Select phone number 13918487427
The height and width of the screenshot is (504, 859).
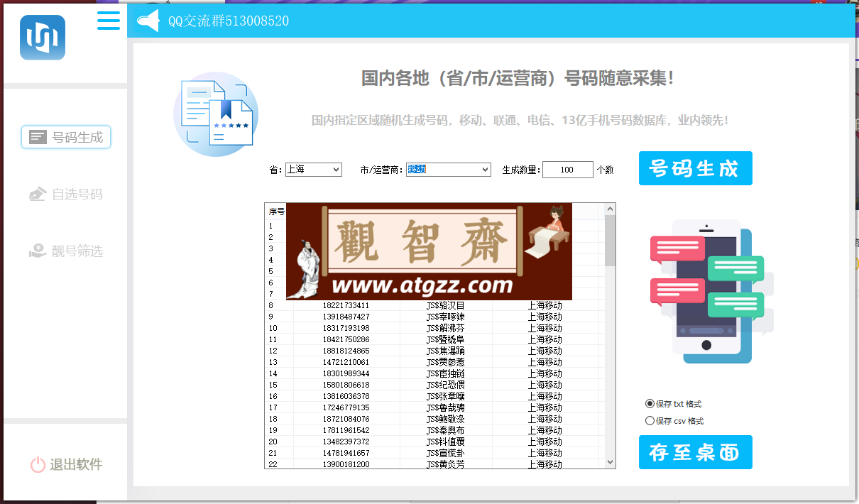click(x=346, y=317)
